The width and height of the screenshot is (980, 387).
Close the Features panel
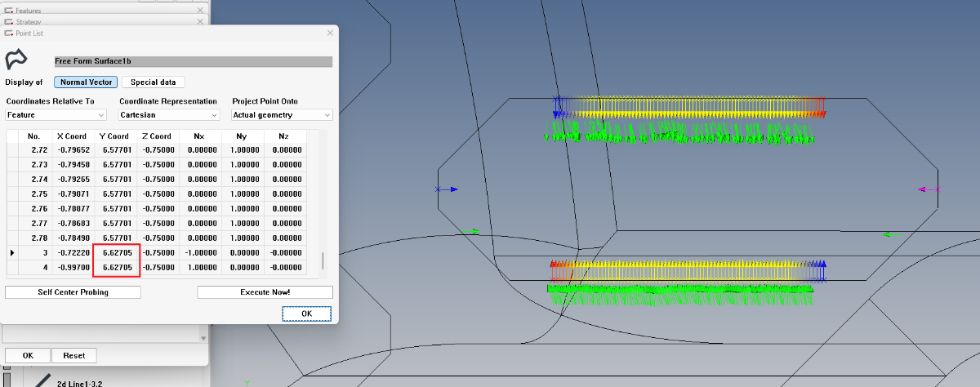click(x=201, y=10)
